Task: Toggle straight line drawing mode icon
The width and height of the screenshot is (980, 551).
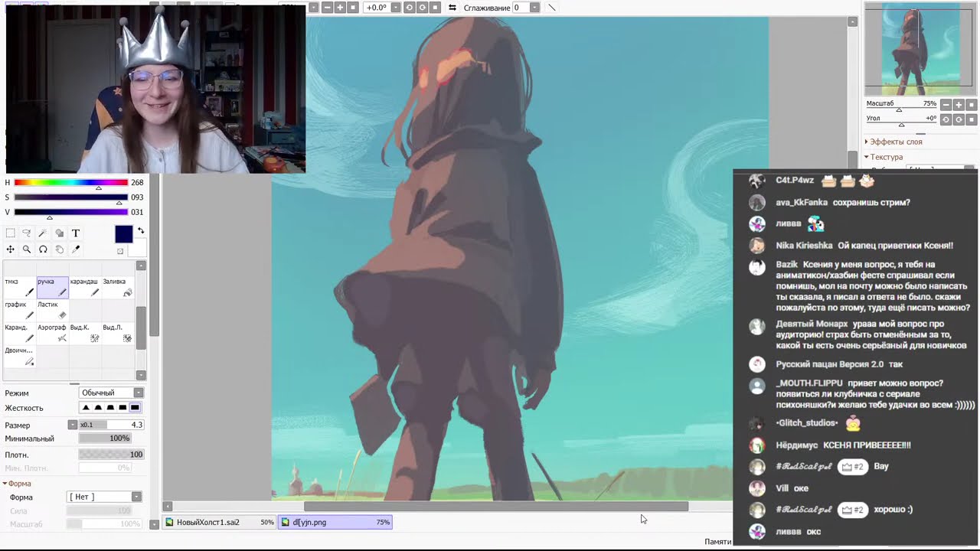Action: pyautogui.click(x=552, y=8)
